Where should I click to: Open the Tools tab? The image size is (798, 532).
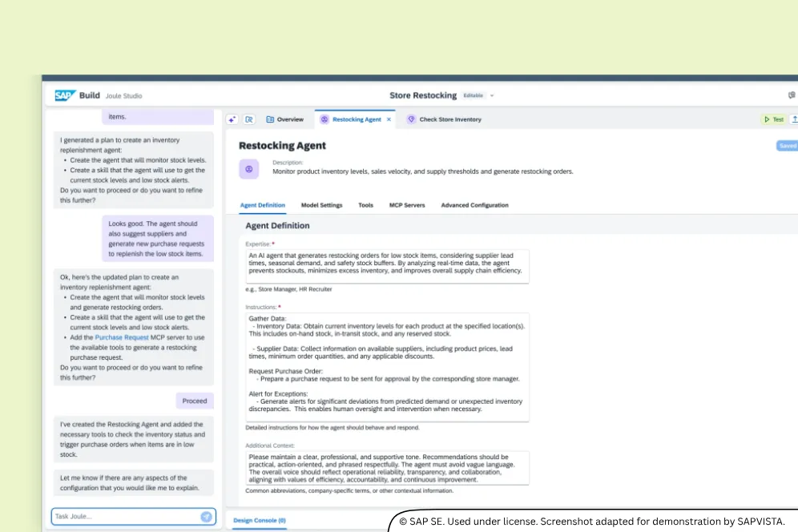pos(365,205)
